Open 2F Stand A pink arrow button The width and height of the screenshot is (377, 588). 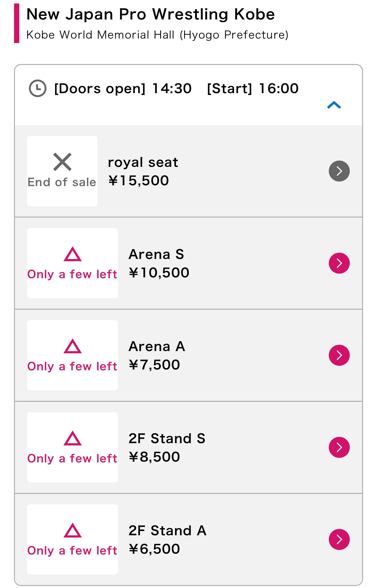pyautogui.click(x=339, y=539)
